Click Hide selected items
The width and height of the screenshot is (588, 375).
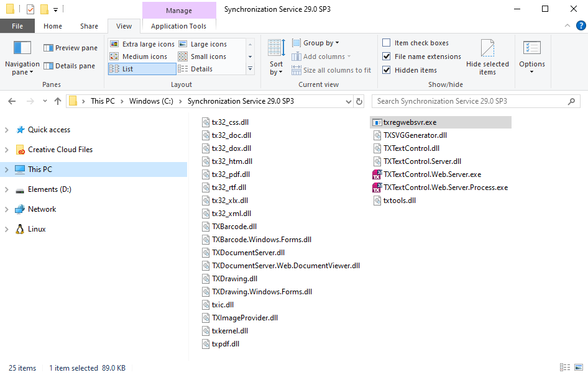(487, 58)
